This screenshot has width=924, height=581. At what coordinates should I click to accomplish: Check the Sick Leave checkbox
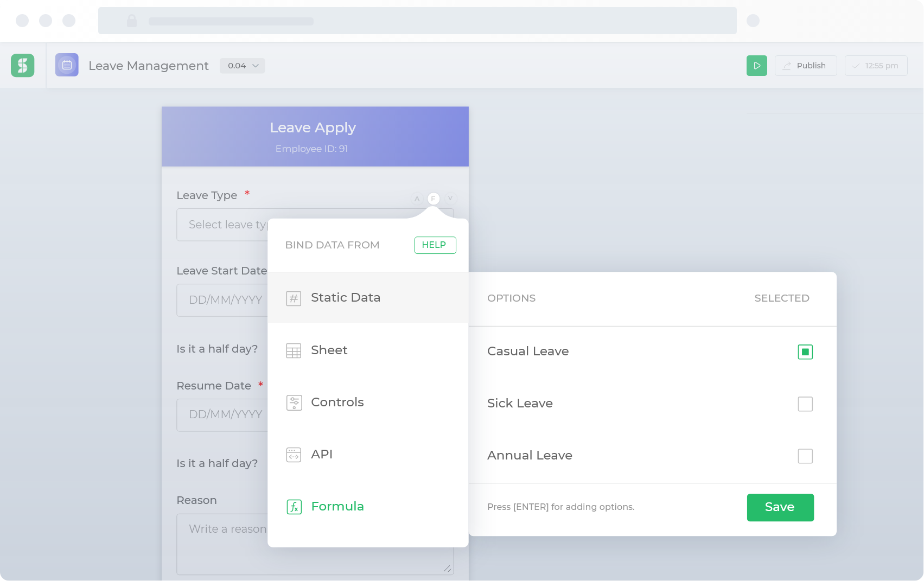click(805, 404)
